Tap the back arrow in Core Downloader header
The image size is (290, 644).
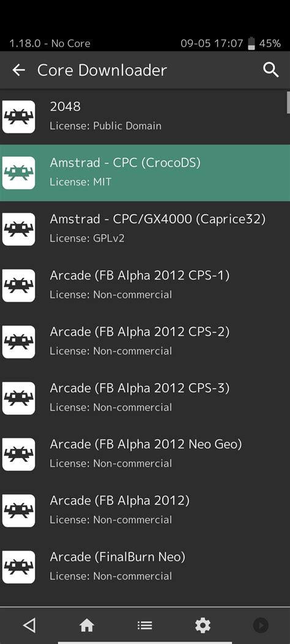coord(18,70)
